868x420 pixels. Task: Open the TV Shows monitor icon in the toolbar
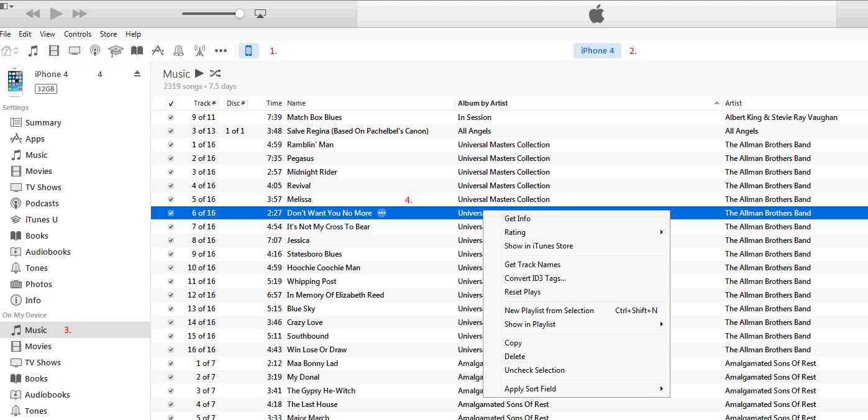[75, 51]
